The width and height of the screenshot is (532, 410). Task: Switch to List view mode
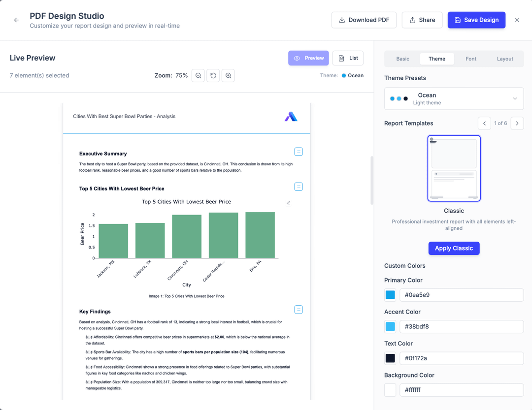348,58
